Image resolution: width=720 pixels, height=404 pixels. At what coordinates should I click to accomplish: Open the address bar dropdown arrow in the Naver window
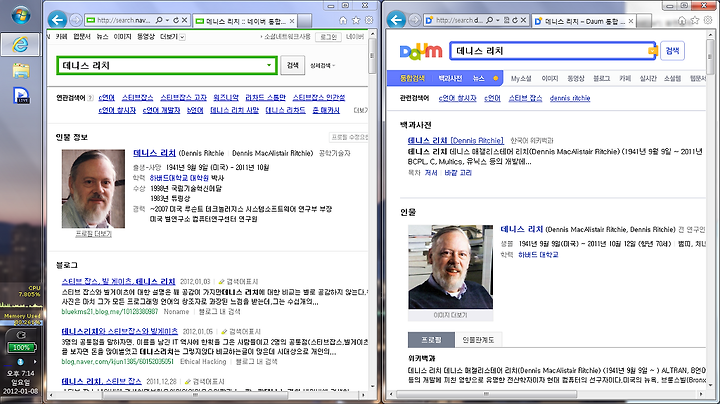[x=168, y=20]
